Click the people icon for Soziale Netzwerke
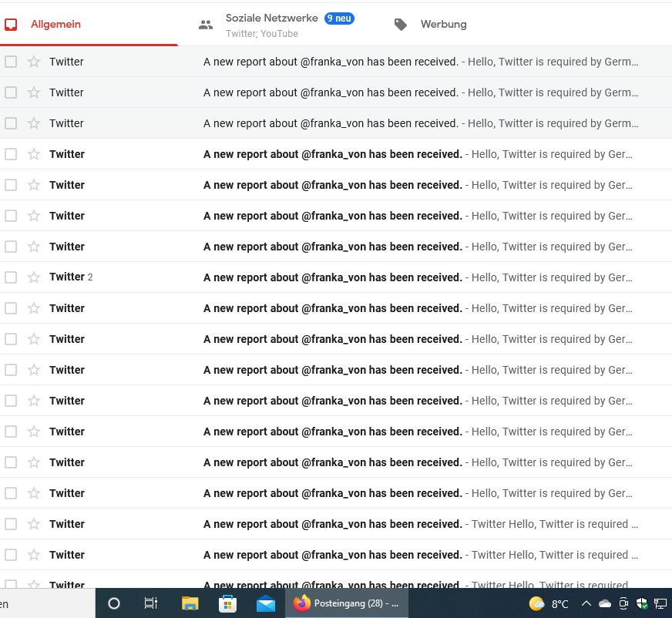 206,25
